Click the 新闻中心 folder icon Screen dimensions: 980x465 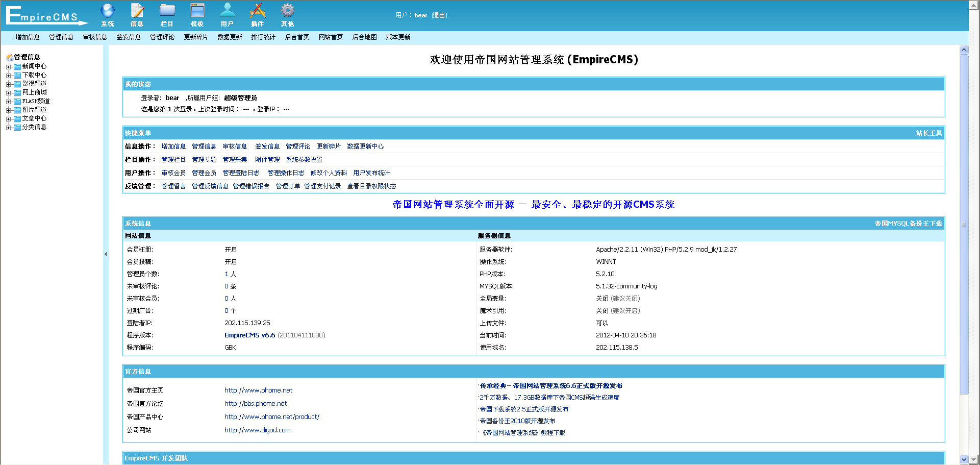(17, 66)
